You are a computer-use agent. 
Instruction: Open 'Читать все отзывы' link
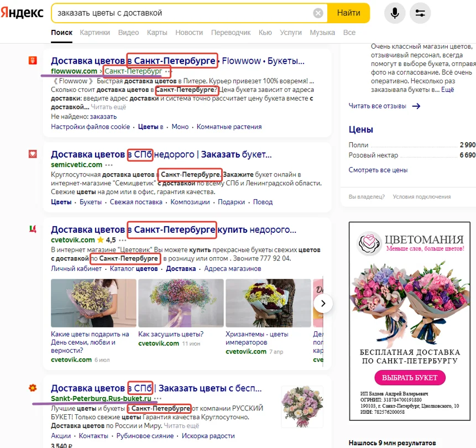[x=384, y=106]
